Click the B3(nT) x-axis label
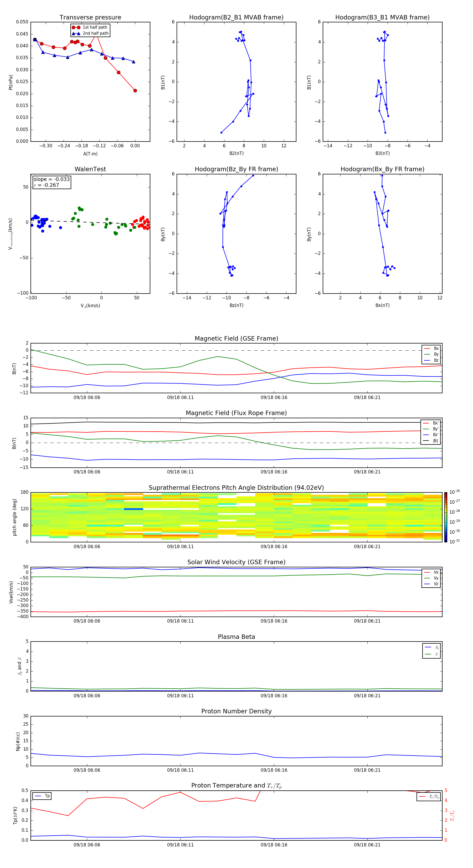 (382, 153)
